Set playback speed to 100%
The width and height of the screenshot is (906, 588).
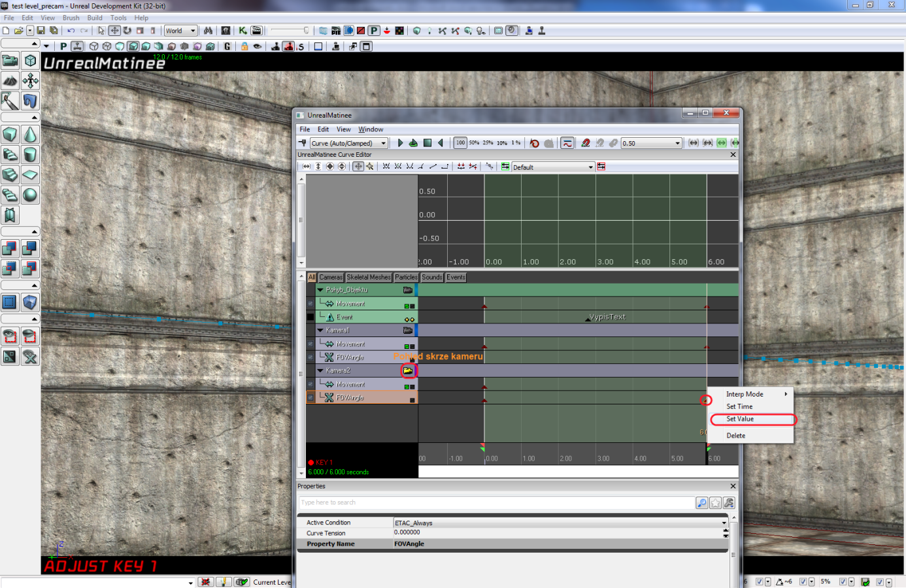460,143
